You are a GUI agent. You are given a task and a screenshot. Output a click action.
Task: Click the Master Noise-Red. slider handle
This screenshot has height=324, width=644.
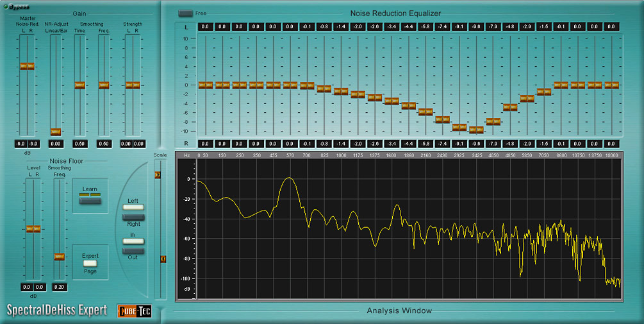[x=27, y=66]
